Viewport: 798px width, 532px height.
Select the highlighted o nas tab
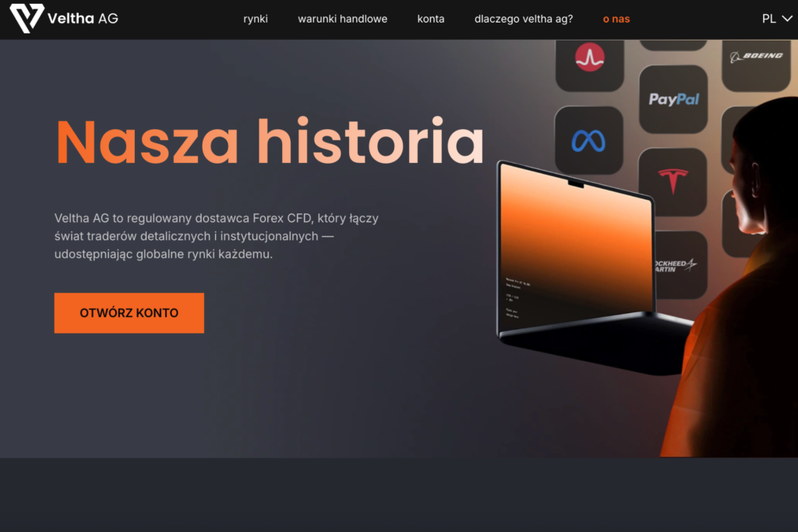point(616,19)
